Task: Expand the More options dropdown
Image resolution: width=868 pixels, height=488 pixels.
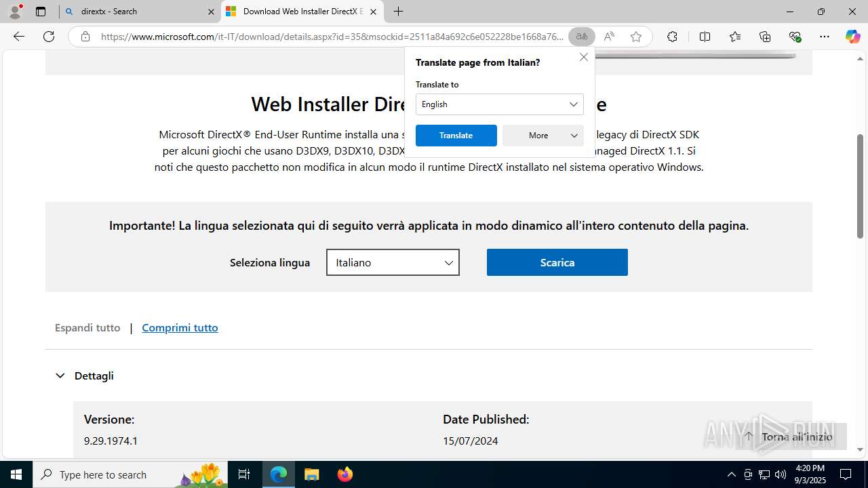Action: click(x=543, y=136)
